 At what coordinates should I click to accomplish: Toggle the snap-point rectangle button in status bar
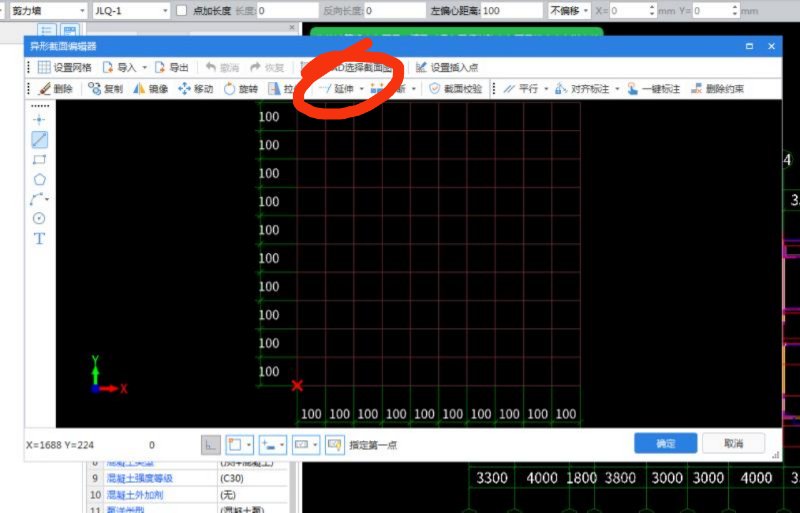(234, 445)
